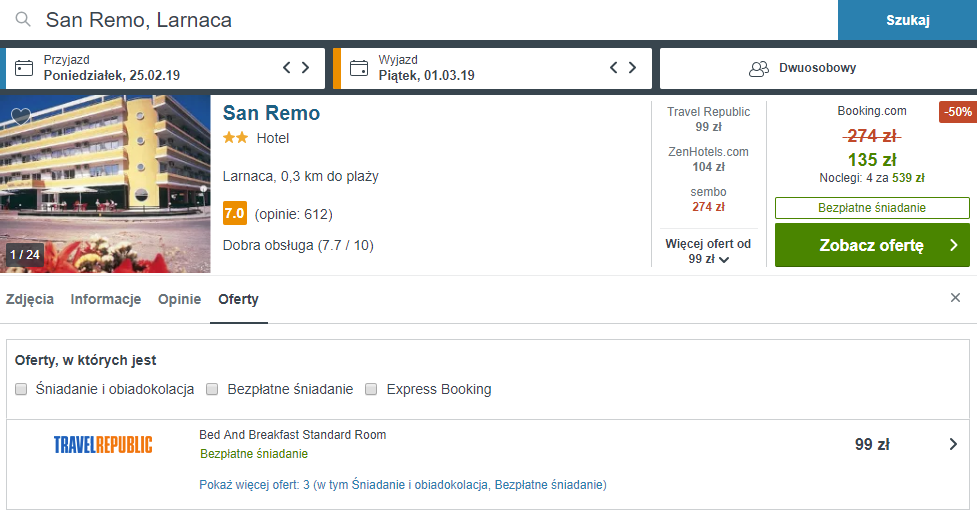The height and width of the screenshot is (511, 977).
Task: Expand Więcej ofert od 99 zł
Action: 708,251
